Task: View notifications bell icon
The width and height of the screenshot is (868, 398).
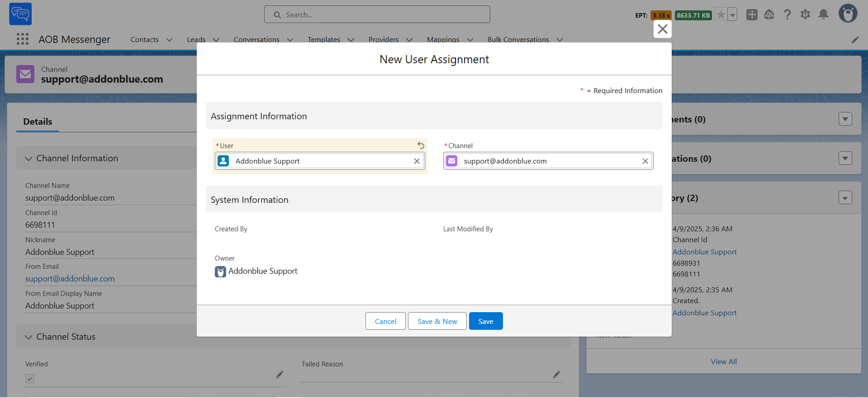Action: [x=824, y=15]
